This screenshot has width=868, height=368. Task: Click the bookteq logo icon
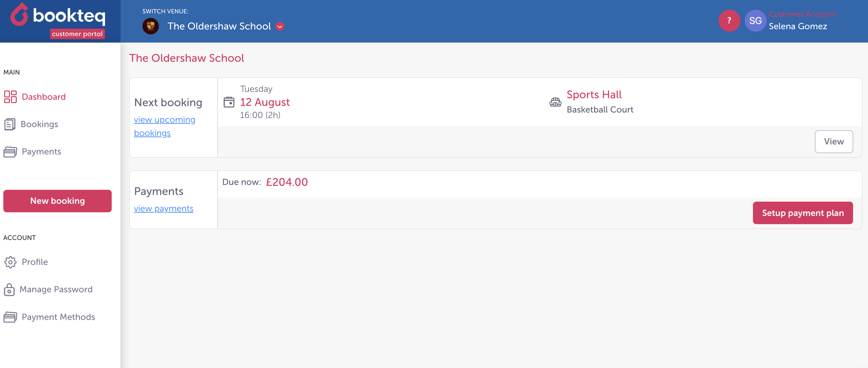tap(19, 15)
